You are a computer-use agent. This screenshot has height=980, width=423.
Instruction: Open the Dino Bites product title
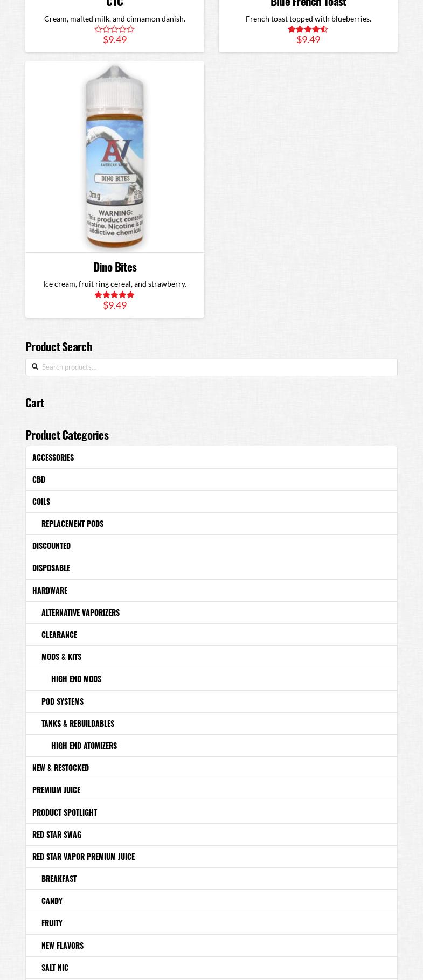115,267
